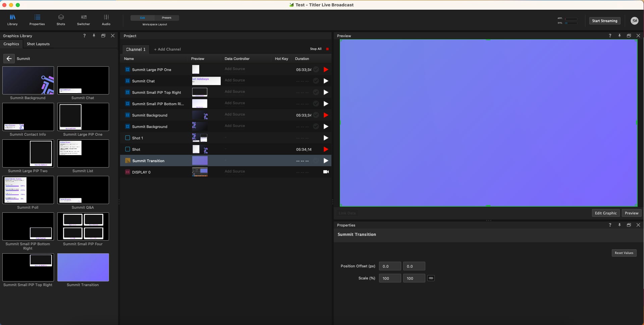This screenshot has height=325, width=644.
Task: Toggle the Shot 1 checkbox icon
Action: (x=127, y=138)
